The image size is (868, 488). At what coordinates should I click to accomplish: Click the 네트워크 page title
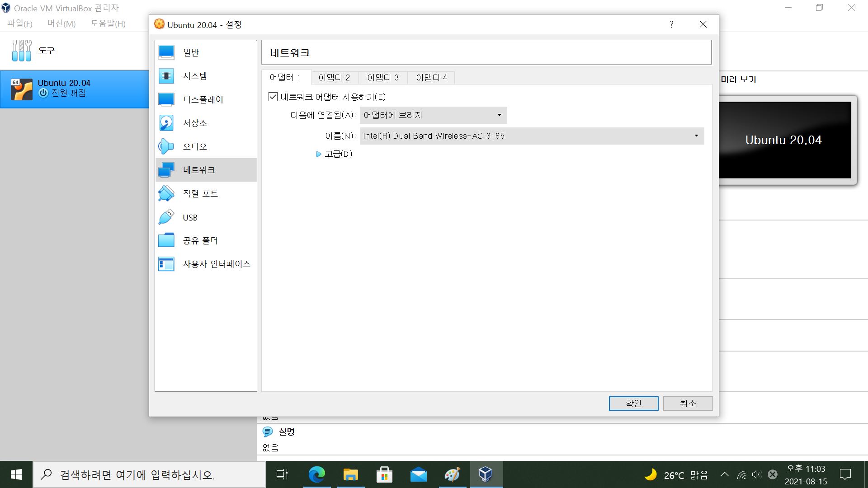290,53
